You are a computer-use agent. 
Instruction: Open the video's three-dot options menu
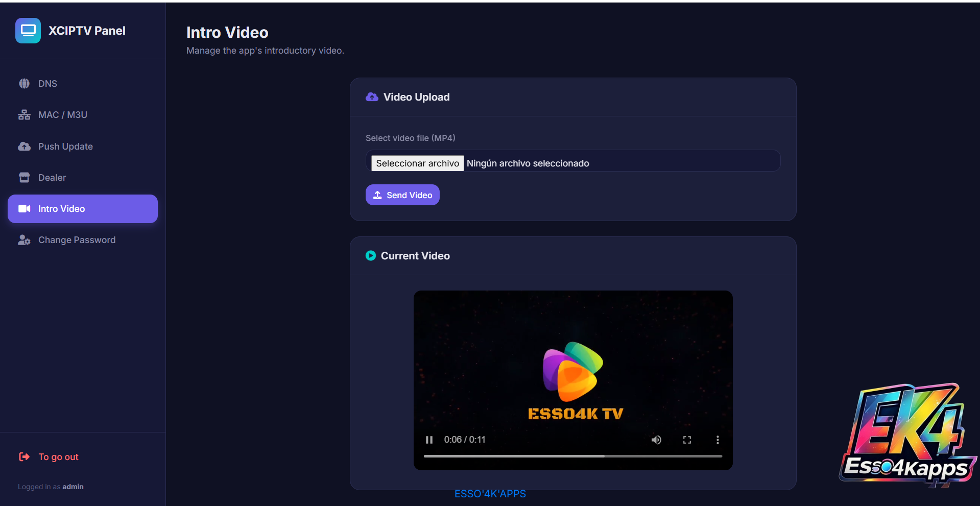pos(718,440)
